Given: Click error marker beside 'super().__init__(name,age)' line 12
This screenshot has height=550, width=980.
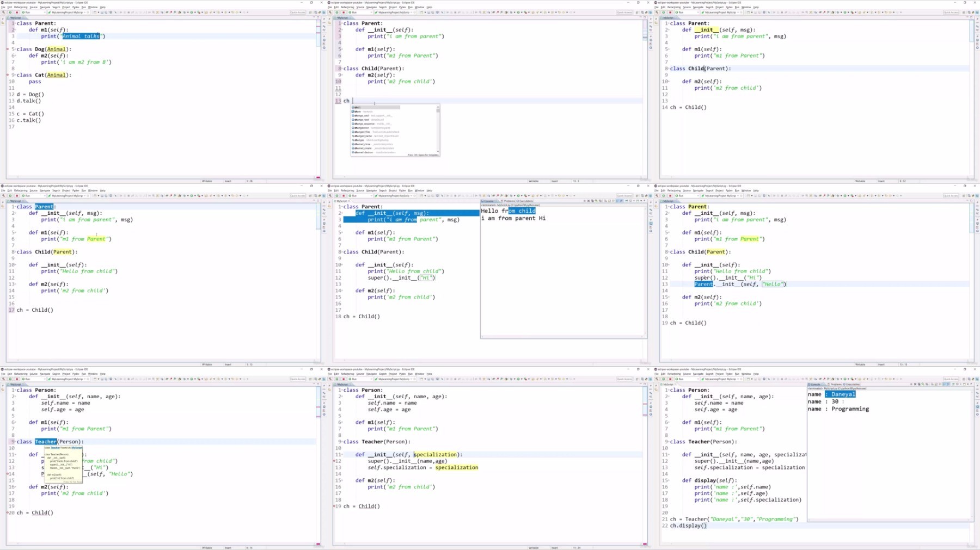Looking at the screenshot, I should pyautogui.click(x=334, y=461).
